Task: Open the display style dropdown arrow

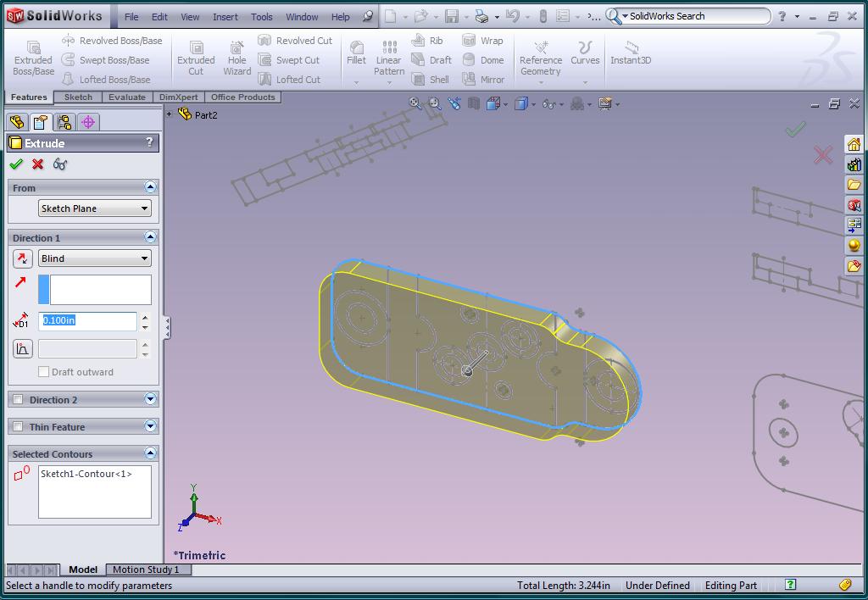Action: pyautogui.click(x=534, y=104)
